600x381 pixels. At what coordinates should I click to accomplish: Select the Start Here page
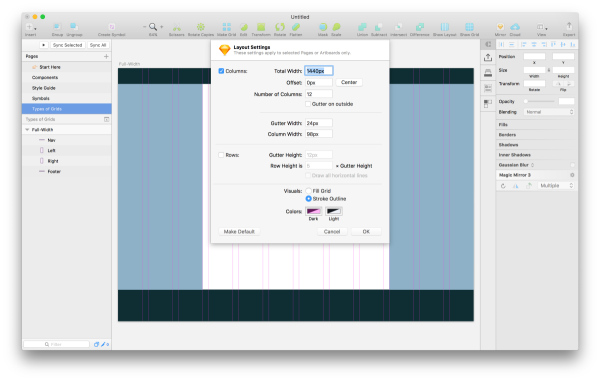pos(67,67)
